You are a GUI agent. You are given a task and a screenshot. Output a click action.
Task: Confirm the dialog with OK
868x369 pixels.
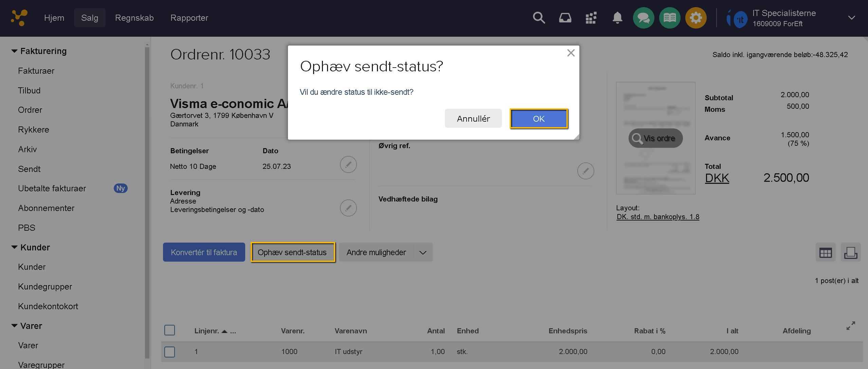tap(539, 119)
